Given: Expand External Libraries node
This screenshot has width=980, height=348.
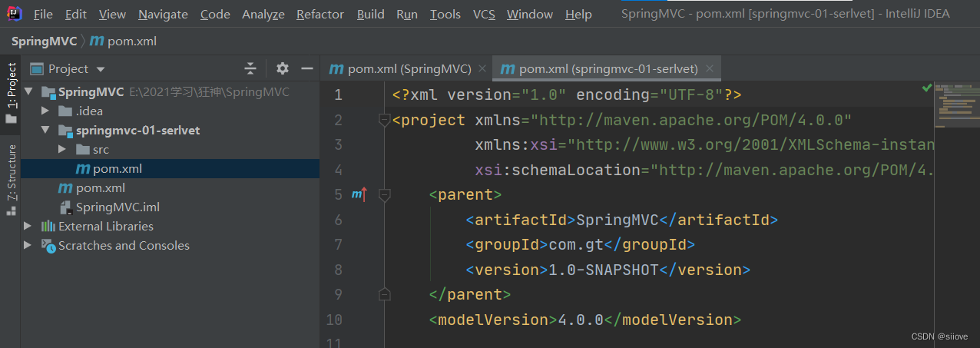Looking at the screenshot, I should pyautogui.click(x=28, y=227).
